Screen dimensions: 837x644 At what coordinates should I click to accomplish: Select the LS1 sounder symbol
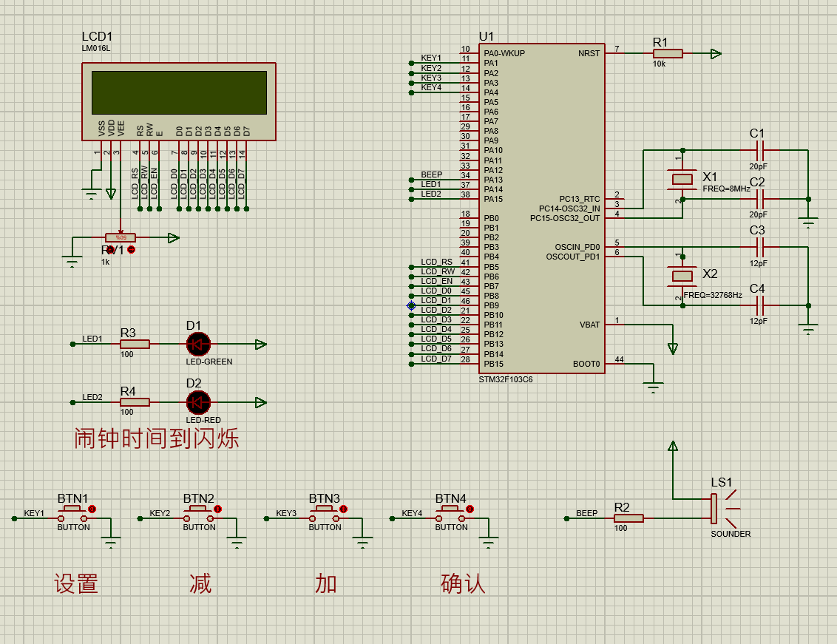point(716,508)
